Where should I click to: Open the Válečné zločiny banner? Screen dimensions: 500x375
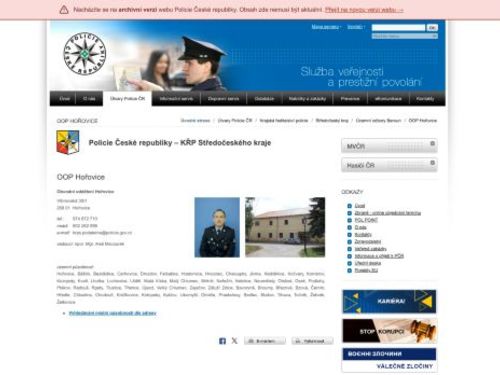pyautogui.click(x=389, y=360)
